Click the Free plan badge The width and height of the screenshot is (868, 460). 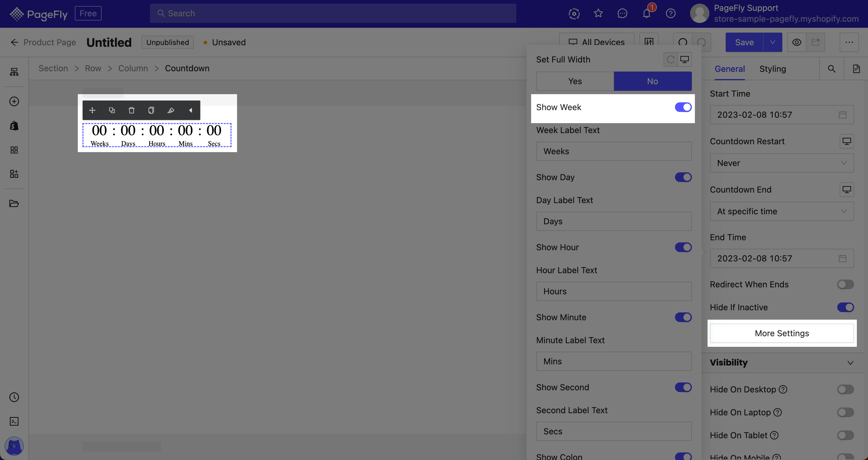point(88,14)
